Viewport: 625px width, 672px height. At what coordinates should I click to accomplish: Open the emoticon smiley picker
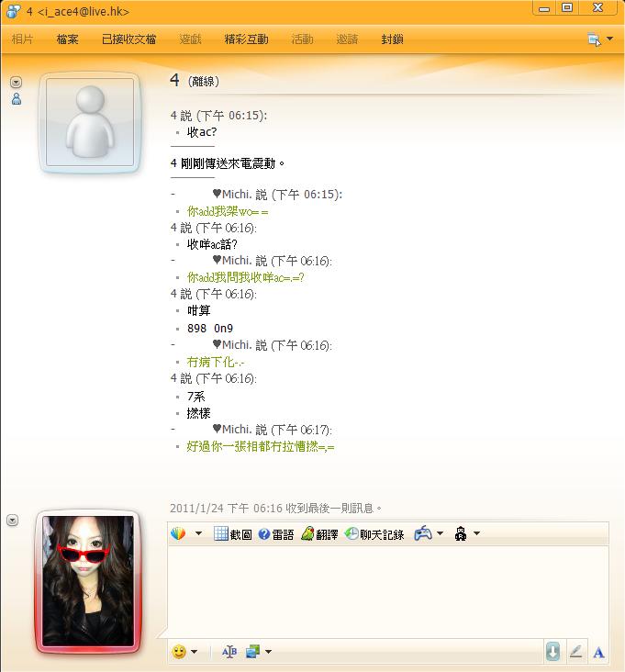pos(179,652)
